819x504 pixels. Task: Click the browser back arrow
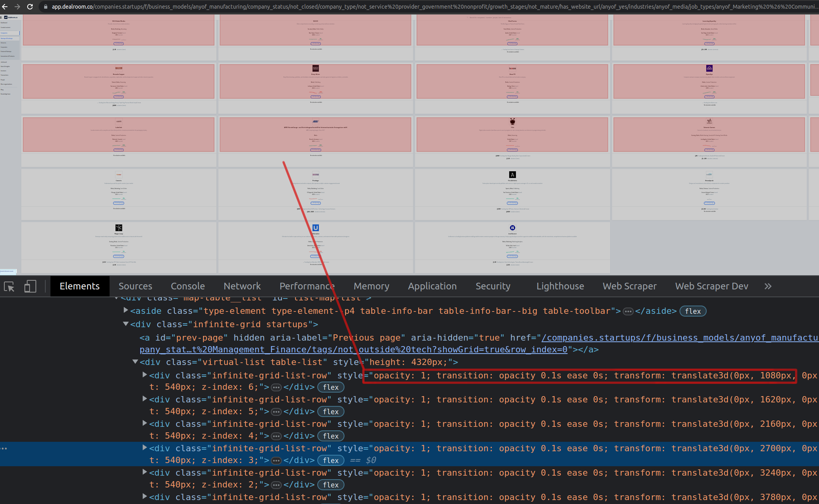5,7
